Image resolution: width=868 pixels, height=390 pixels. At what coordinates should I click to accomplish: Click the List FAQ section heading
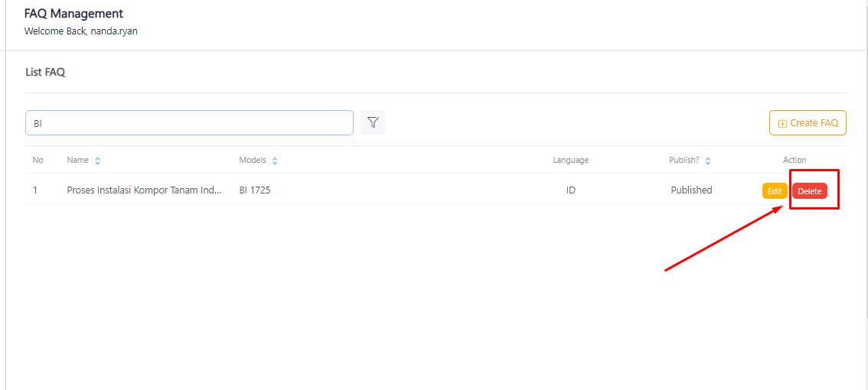45,72
